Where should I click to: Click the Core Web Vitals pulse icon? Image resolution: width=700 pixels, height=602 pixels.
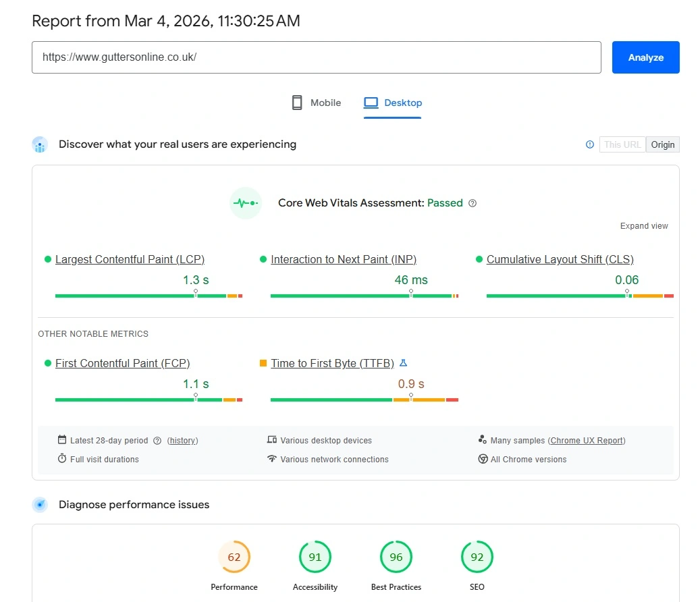pos(245,202)
